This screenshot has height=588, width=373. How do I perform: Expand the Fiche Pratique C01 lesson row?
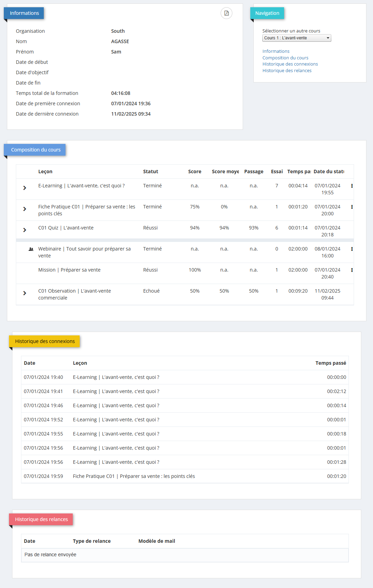pyautogui.click(x=25, y=209)
